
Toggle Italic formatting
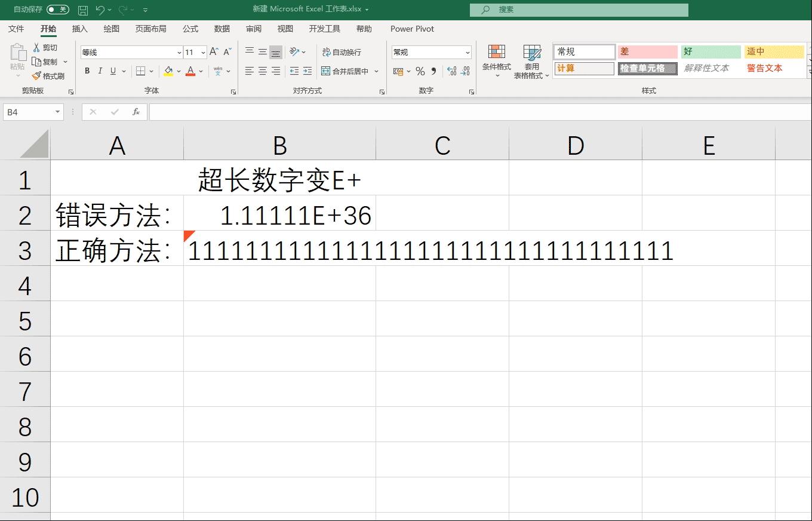pos(99,71)
